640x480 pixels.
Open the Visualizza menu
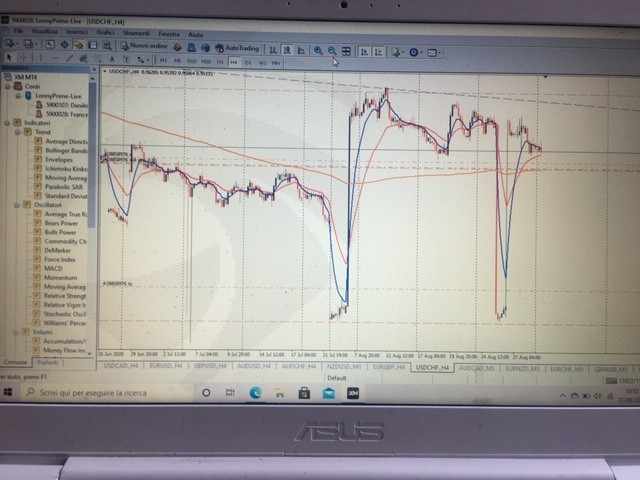click(45, 31)
